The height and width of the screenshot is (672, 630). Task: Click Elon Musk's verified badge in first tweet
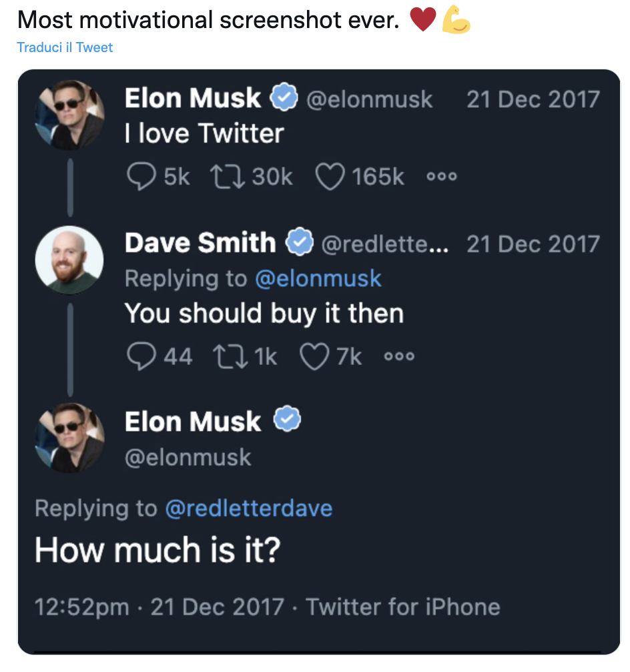(284, 99)
